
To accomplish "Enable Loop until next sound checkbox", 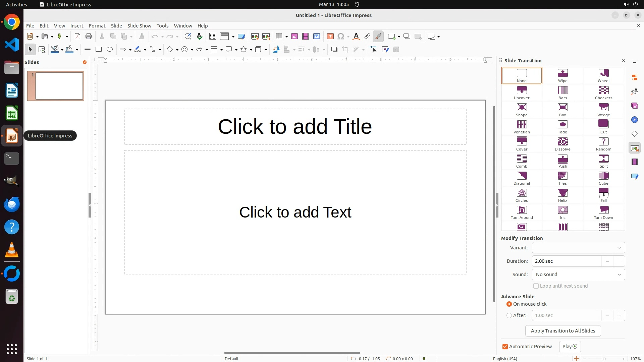I will (536, 286).
